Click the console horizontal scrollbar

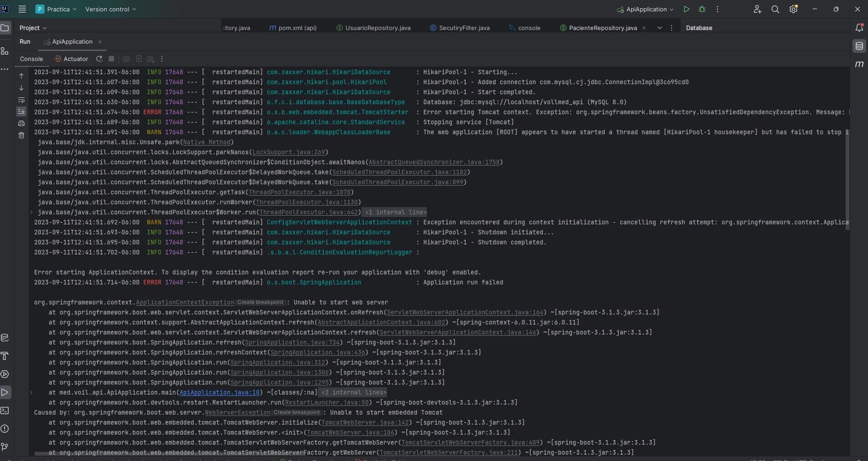pos(169,453)
